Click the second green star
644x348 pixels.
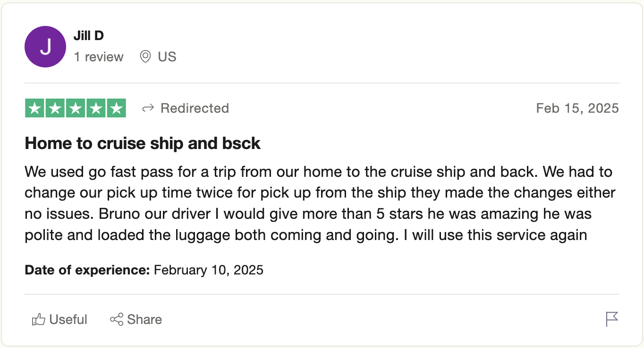(55, 108)
